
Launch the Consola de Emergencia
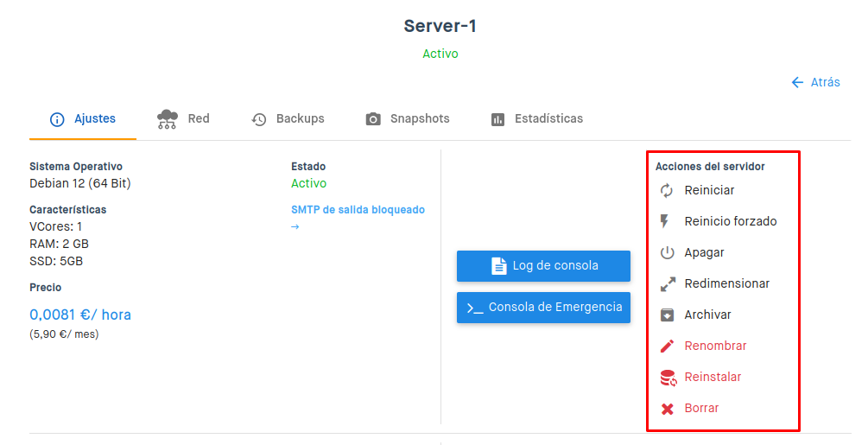pyautogui.click(x=543, y=308)
